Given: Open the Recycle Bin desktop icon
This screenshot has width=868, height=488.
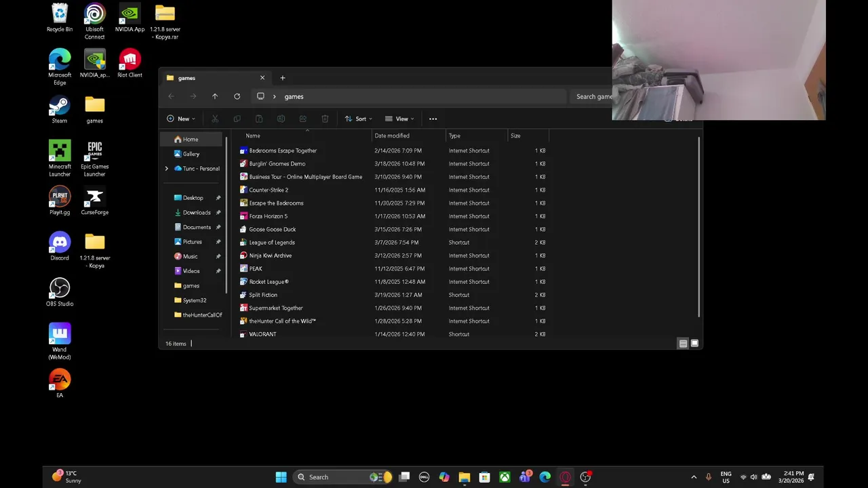Looking at the screenshot, I should pos(60,18).
